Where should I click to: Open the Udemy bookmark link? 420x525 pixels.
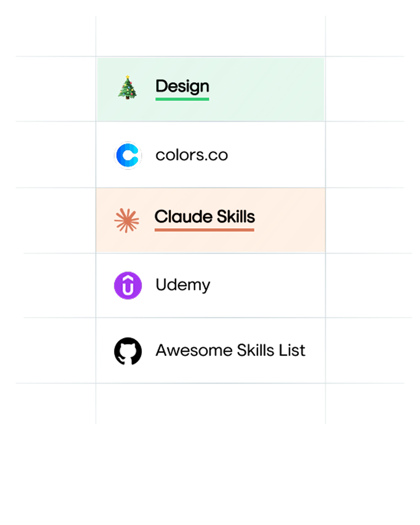coord(183,285)
